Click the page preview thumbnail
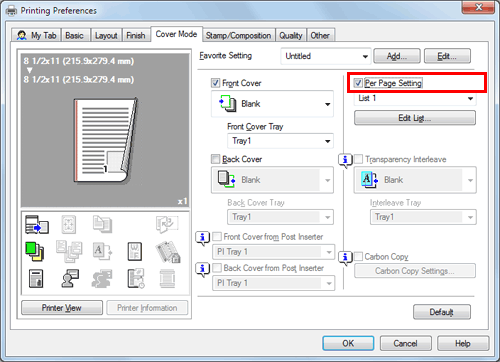 105,140
